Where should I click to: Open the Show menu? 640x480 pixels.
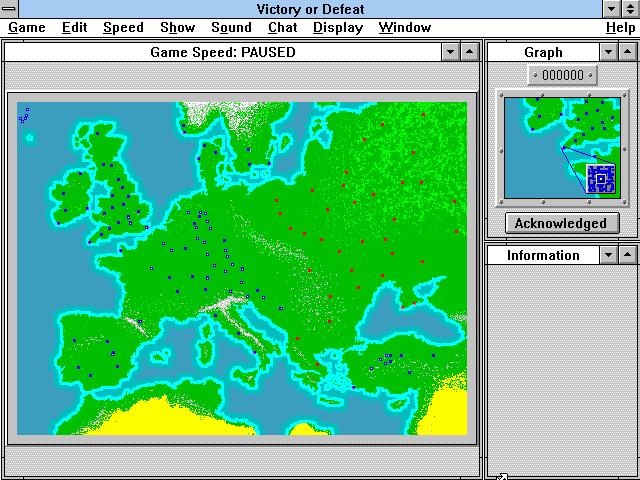[x=178, y=28]
